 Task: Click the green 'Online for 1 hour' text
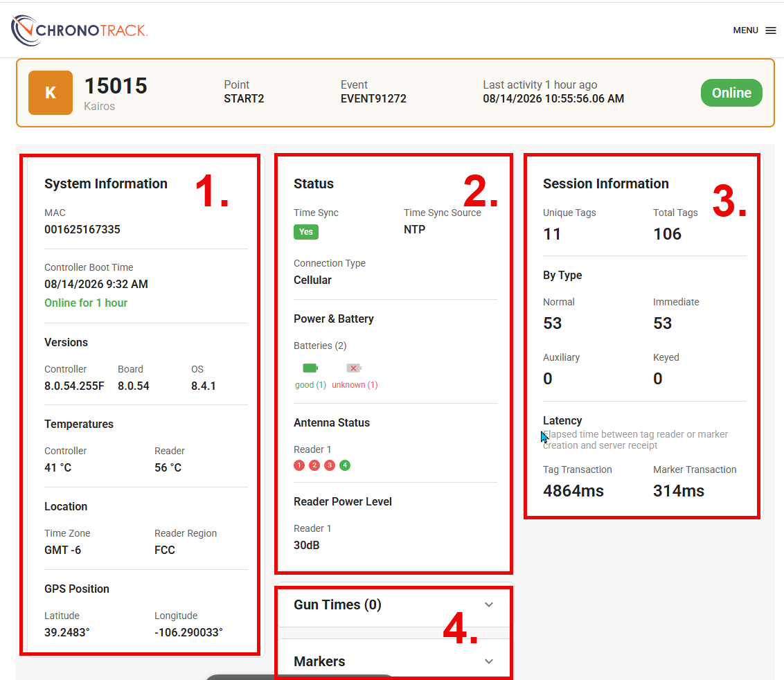pos(86,303)
